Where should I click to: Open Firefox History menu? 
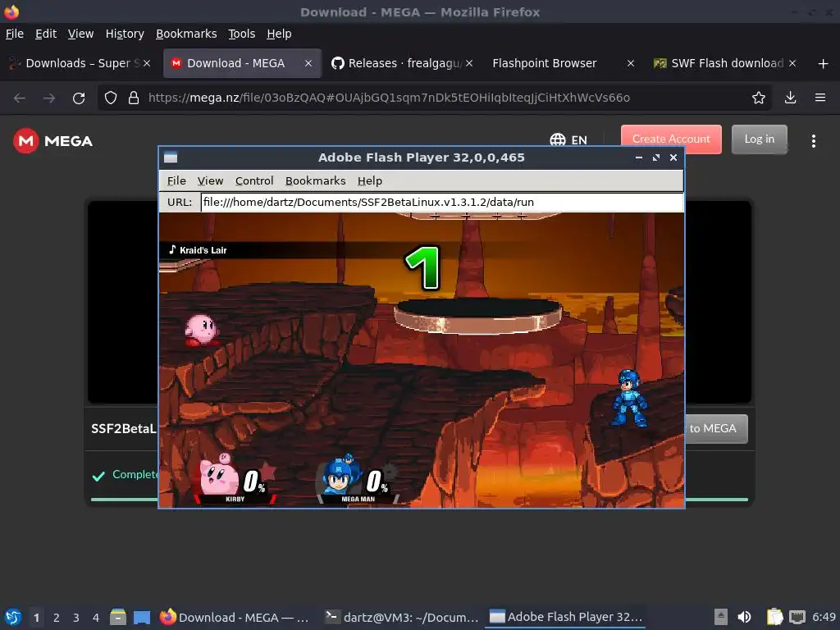coord(125,34)
